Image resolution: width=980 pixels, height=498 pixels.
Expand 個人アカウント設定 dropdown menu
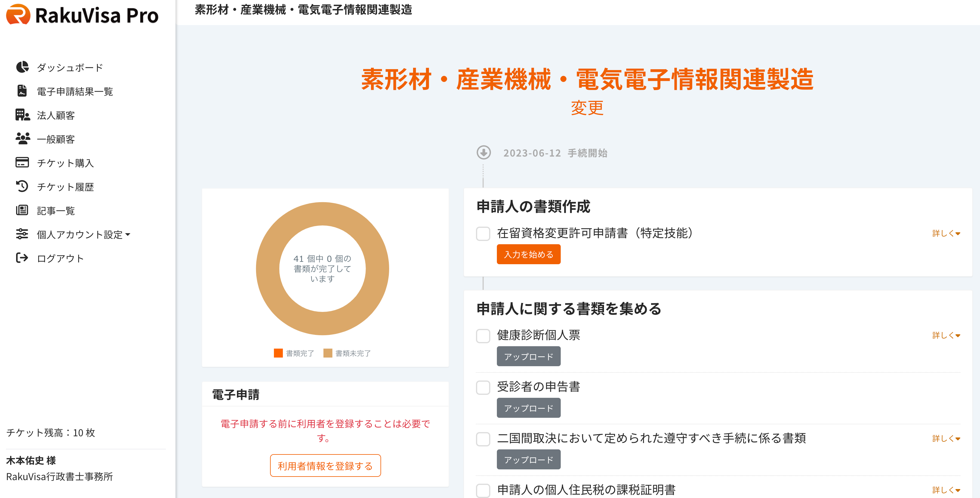[x=83, y=235]
